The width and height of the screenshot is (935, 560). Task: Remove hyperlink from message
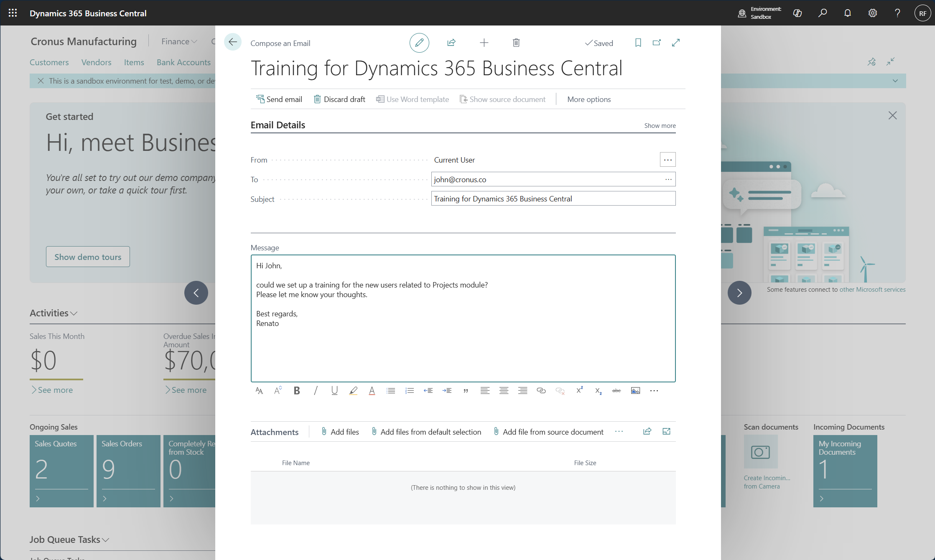[x=560, y=391]
